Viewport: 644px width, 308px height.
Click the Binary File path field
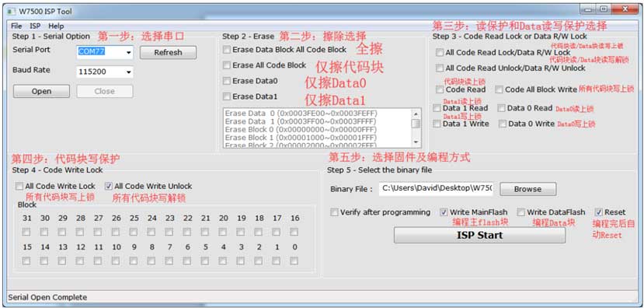click(x=436, y=189)
